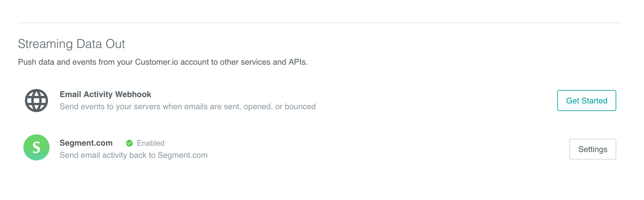
Task: Click the Streaming Data Out heading
Action: point(71,44)
